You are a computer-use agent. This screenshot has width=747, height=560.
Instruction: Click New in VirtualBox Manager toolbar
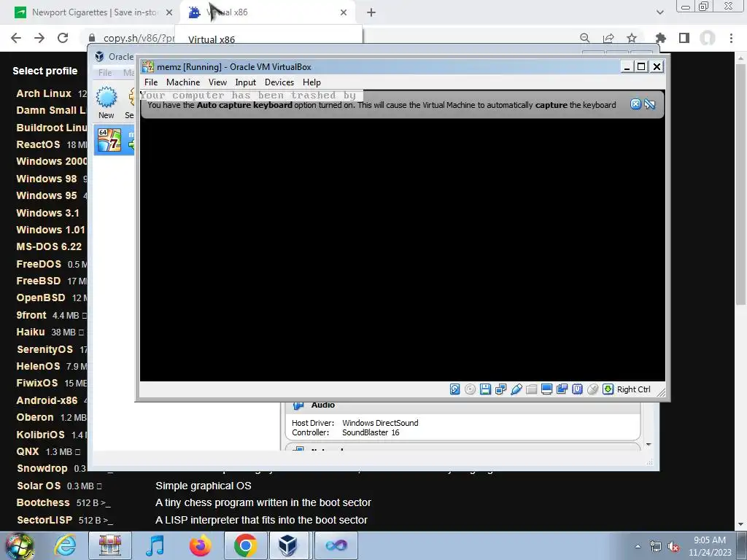[x=107, y=102]
